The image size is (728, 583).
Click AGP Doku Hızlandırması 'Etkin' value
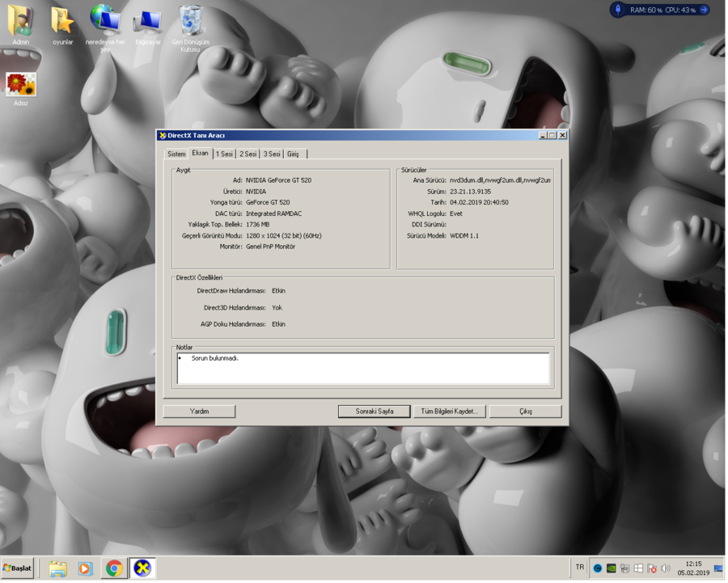[x=278, y=324]
